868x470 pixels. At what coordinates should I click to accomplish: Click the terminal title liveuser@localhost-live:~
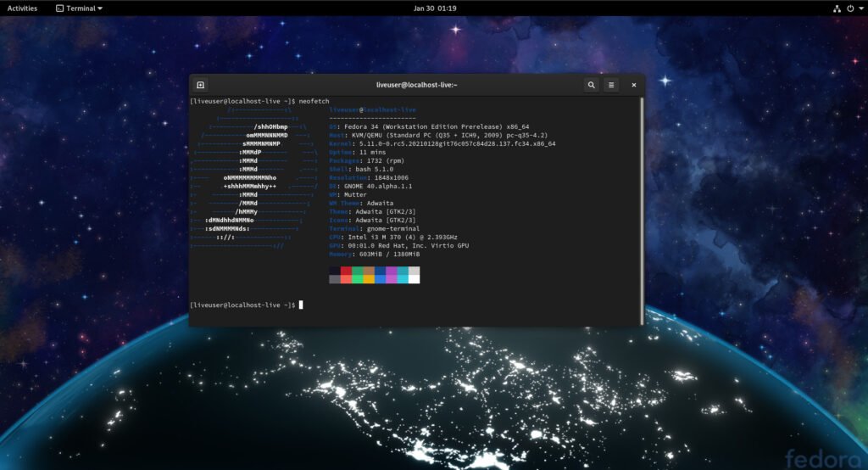tap(416, 85)
